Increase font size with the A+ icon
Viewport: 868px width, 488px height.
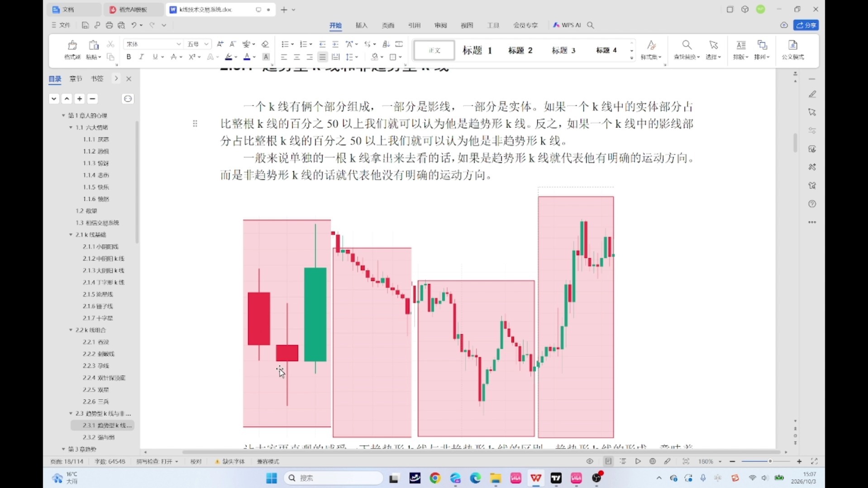click(x=220, y=44)
